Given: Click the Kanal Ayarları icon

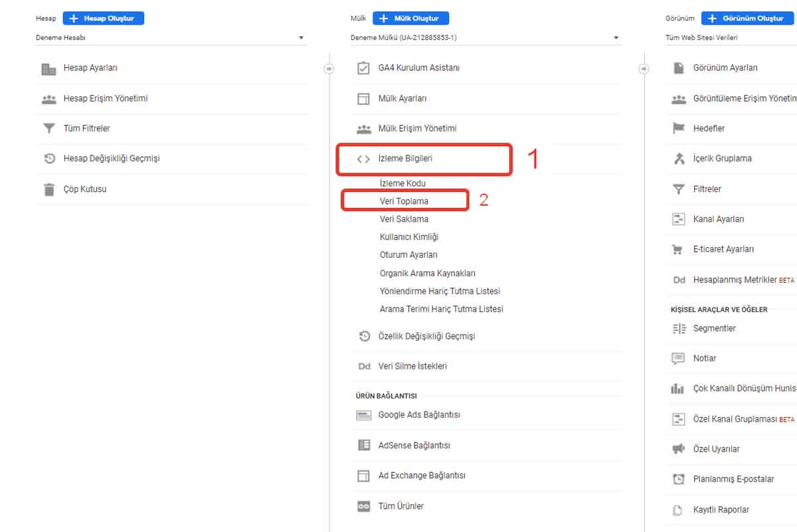Looking at the screenshot, I should (x=678, y=219).
